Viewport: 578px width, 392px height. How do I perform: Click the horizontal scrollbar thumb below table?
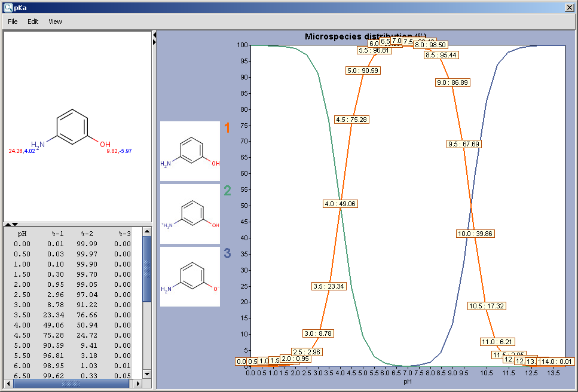click(71, 383)
